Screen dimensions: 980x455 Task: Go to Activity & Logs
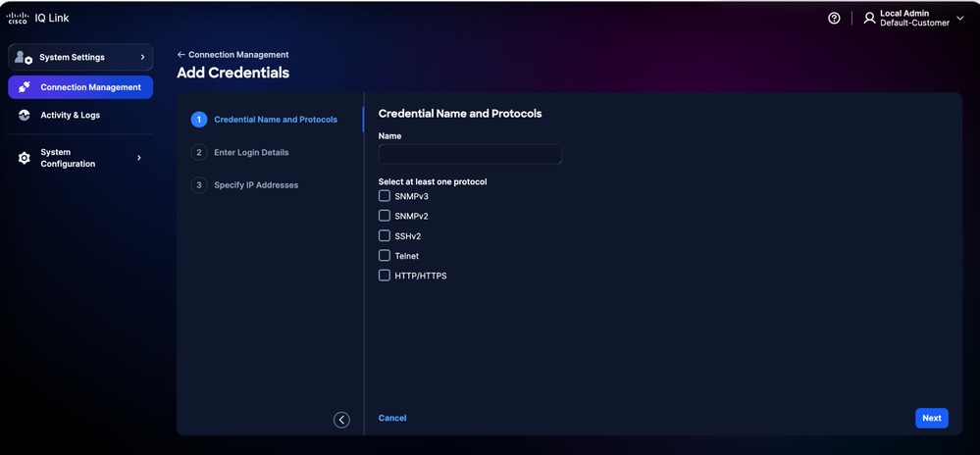tap(80, 115)
